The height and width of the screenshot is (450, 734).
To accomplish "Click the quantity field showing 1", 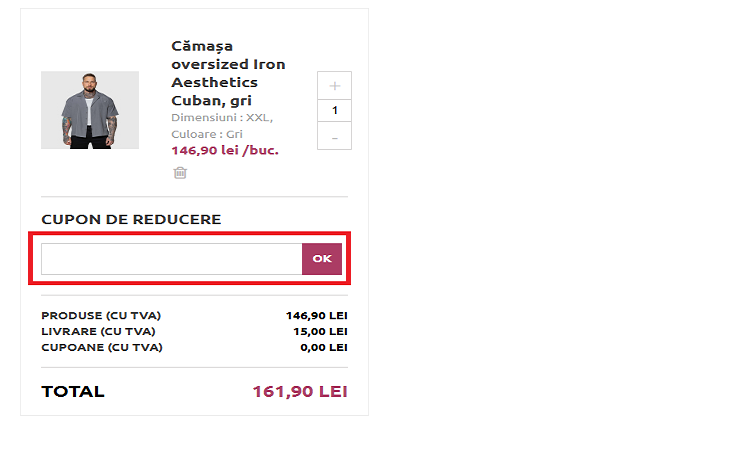I will click(334, 111).
